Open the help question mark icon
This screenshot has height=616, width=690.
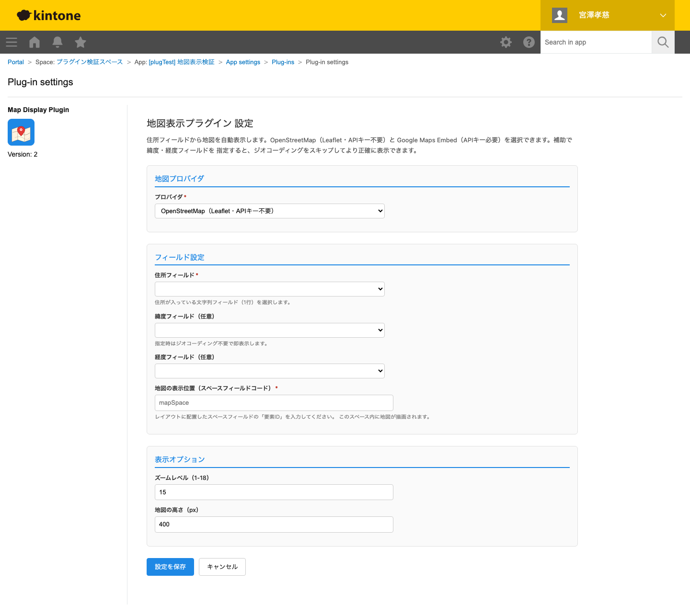tap(529, 42)
